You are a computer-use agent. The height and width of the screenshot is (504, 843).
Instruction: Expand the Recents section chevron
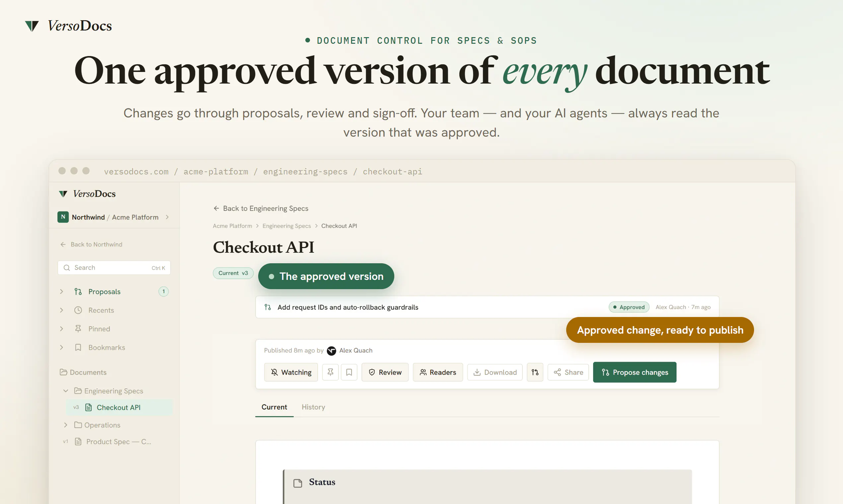point(61,310)
